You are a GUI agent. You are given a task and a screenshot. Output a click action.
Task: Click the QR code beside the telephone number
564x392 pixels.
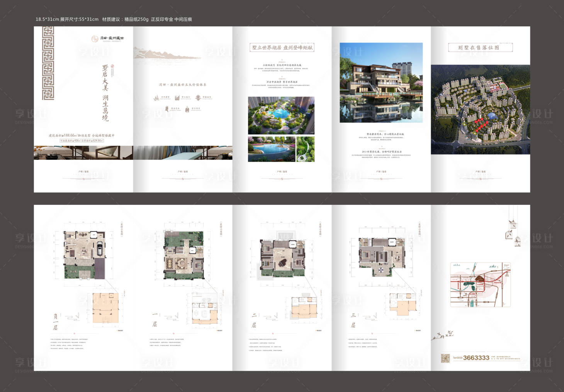pos(445,358)
